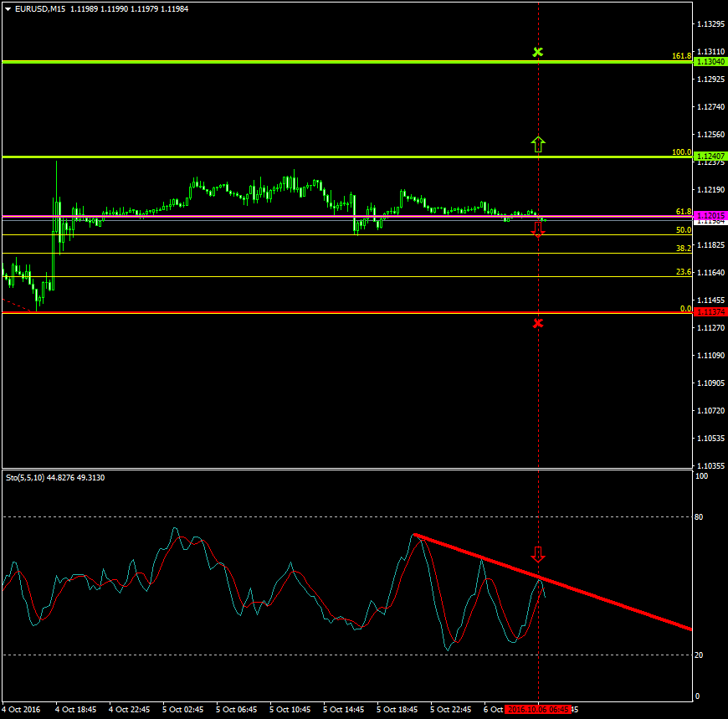Toggle the 61.8 Fibonacci level line
The width and height of the screenshot is (728, 719).
coord(335,215)
